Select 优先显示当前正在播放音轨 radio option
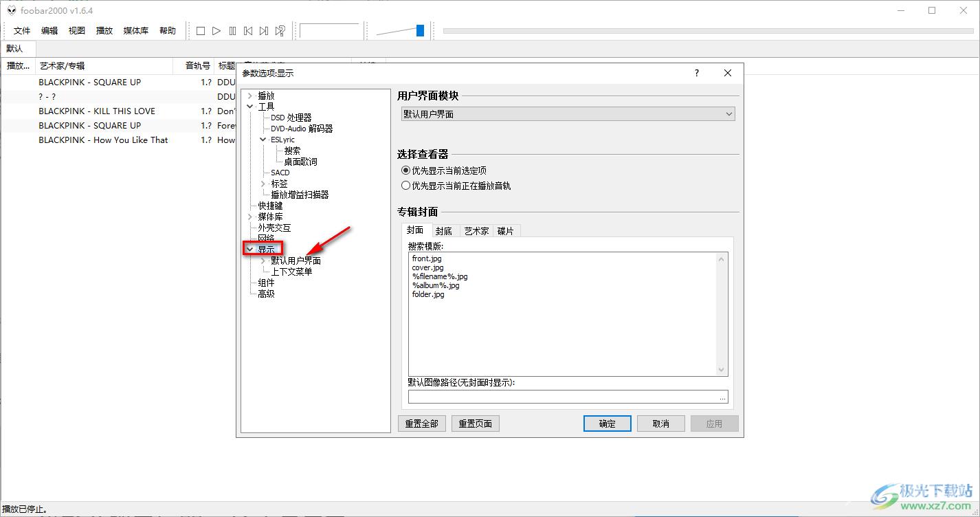This screenshot has height=517, width=980. [405, 186]
